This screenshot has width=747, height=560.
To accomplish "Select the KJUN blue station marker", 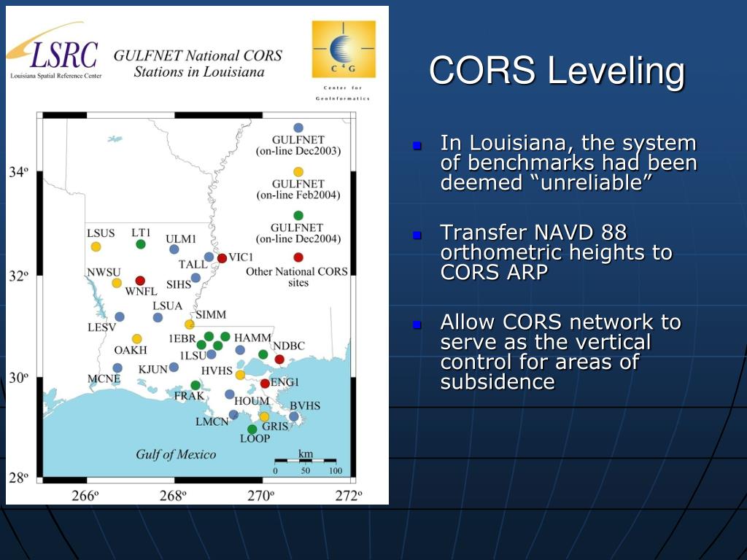I will click(174, 367).
